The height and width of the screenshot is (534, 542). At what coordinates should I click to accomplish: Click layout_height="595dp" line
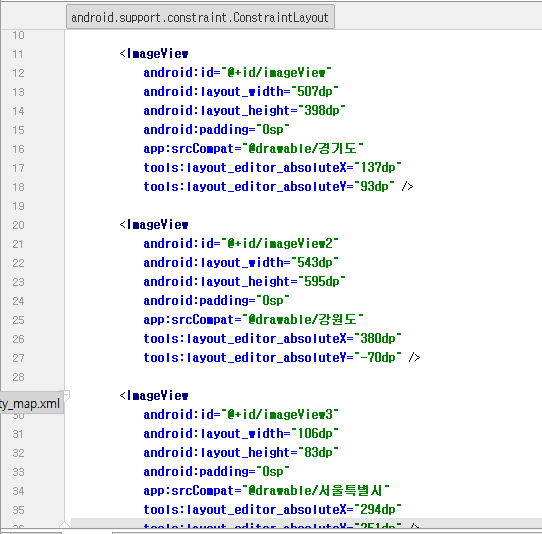(244, 282)
